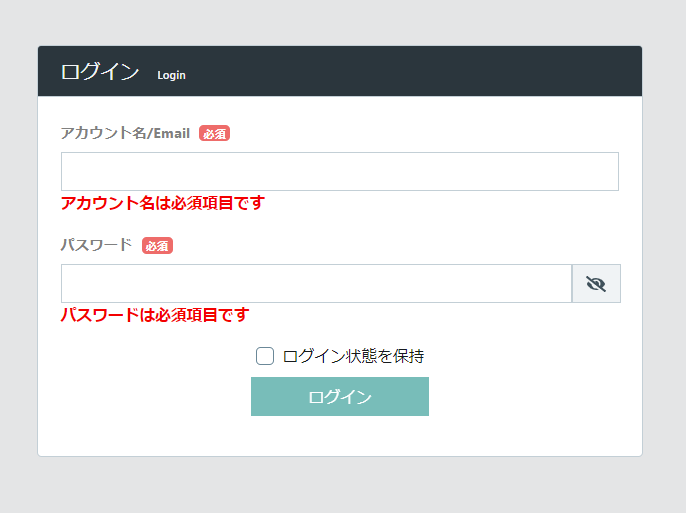Click the パスワード field label
The image size is (686, 513).
tap(96, 245)
